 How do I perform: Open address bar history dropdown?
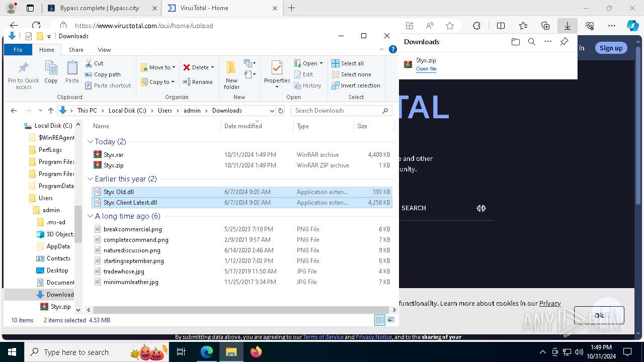coord(272,111)
